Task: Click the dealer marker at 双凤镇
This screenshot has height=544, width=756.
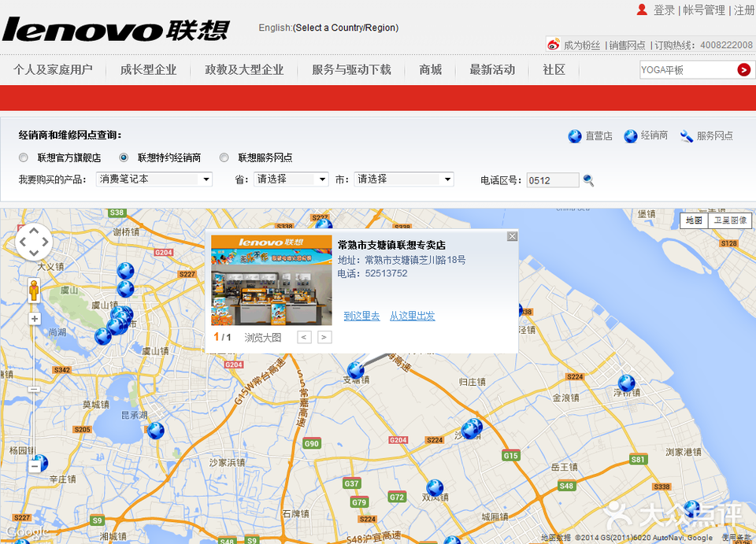Action: pos(435,487)
